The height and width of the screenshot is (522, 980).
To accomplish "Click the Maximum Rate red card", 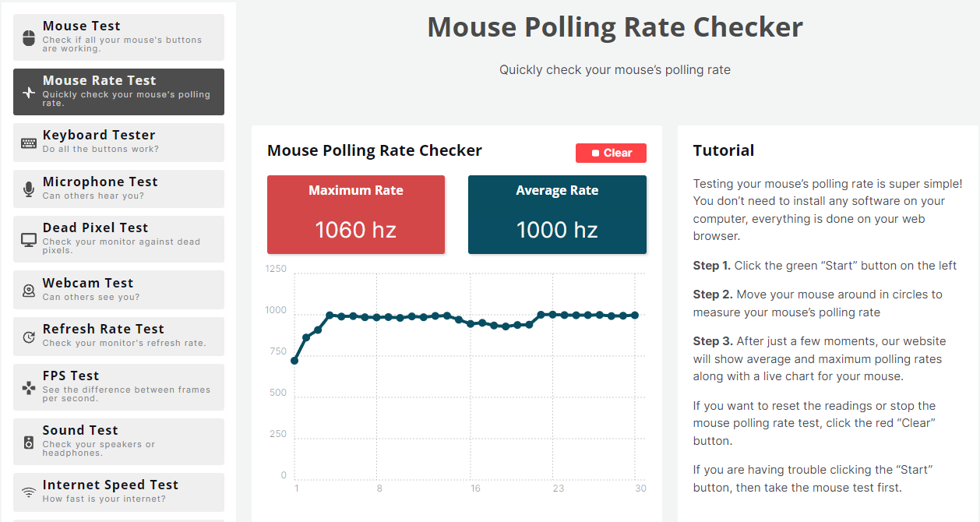I will click(x=356, y=214).
